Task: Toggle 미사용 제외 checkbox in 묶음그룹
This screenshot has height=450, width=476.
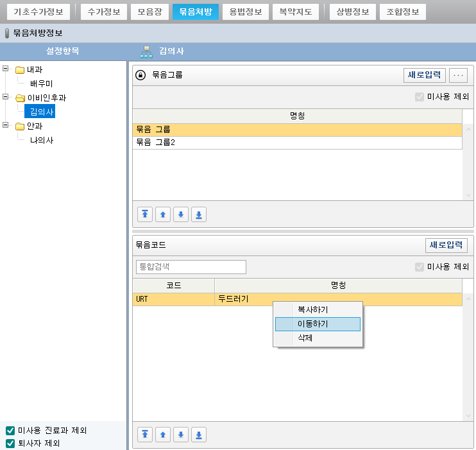Action: (420, 98)
